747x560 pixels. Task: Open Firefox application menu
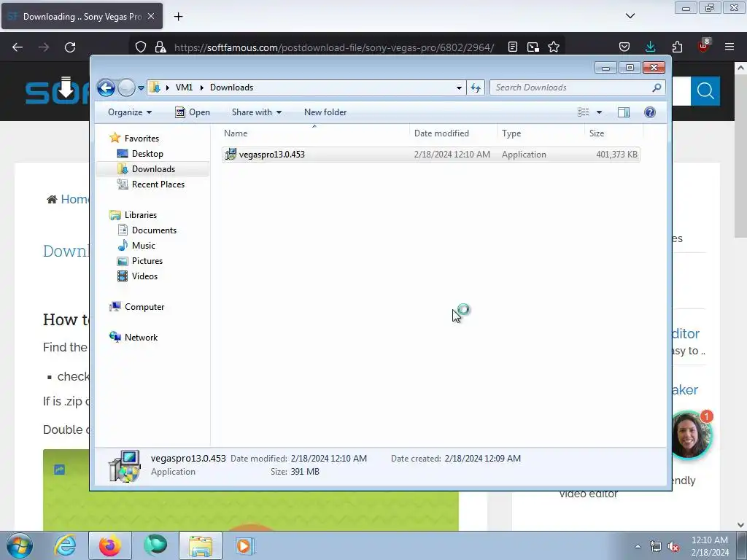click(729, 47)
